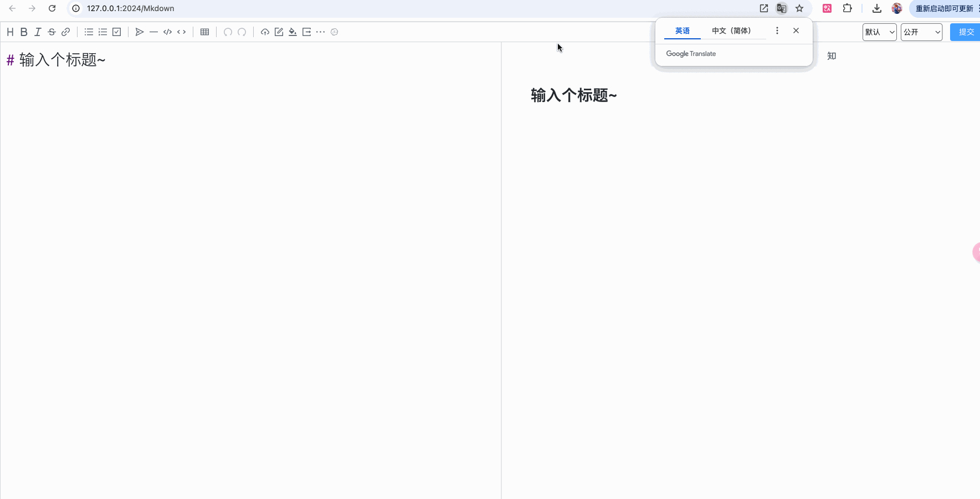Screen dimensions: 980x499
Task: Open translate popup options with three dots
Action: pos(777,31)
